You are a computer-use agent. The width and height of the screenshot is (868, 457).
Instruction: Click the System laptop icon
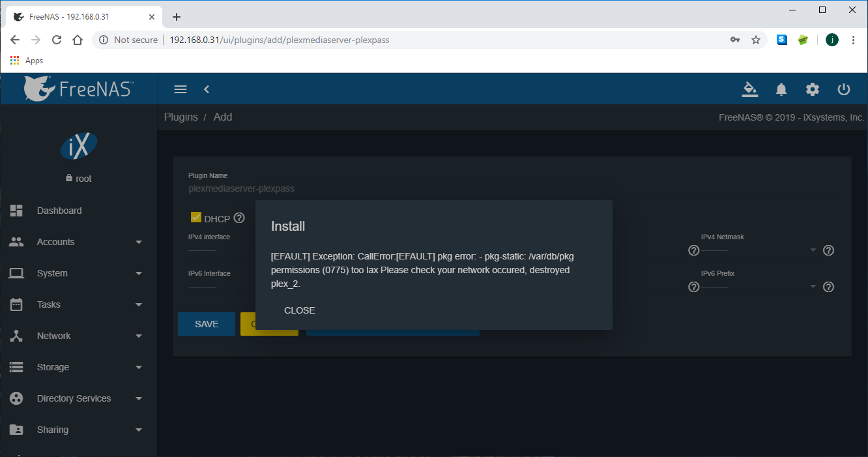point(16,273)
